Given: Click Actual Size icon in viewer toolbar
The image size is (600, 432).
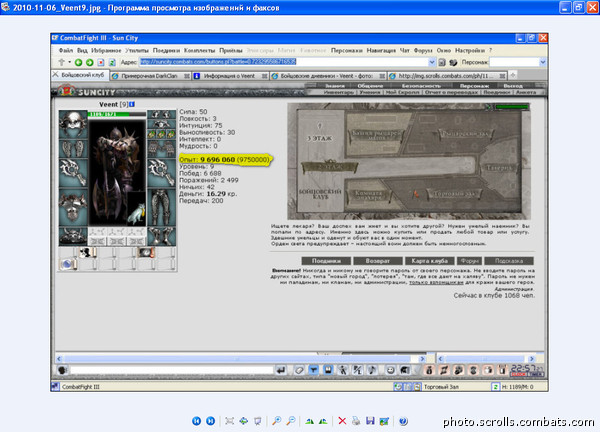Looking at the screenshot, I should coord(243,421).
